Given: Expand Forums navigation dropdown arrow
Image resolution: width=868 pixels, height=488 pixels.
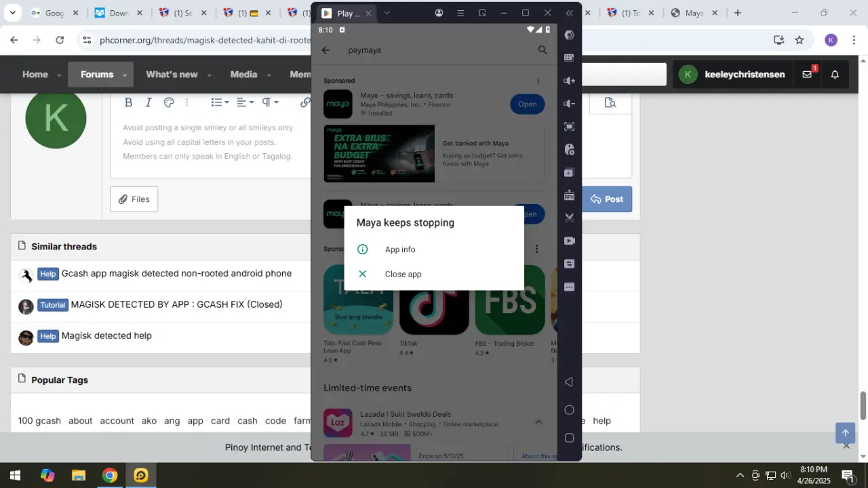Looking at the screenshot, I should [x=125, y=75].
